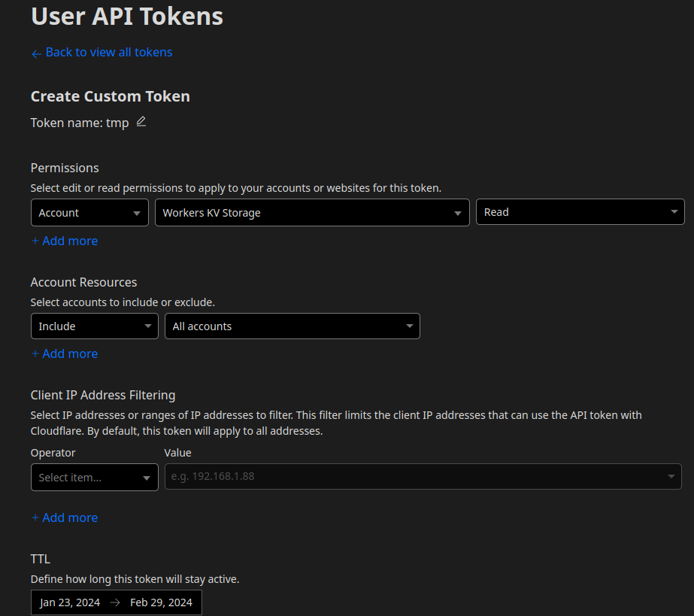The width and height of the screenshot is (694, 616).
Task: Open the Operator Select item dropdown
Action: (x=95, y=477)
